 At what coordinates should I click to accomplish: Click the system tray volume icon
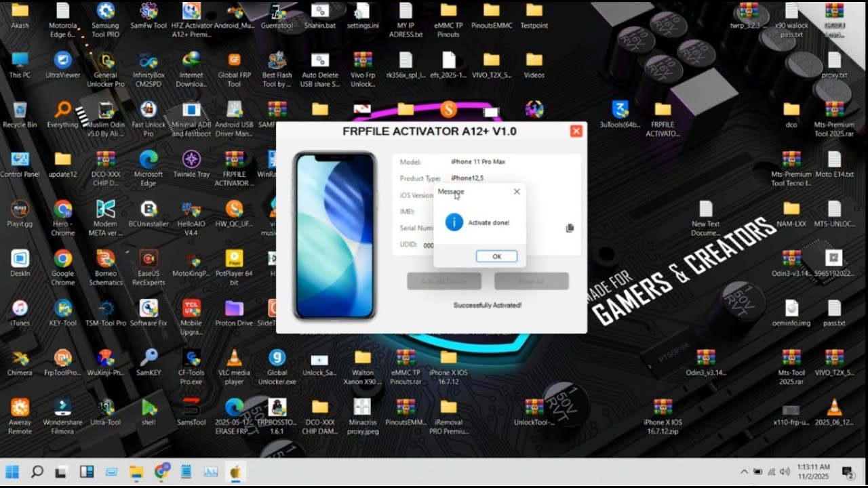(785, 472)
